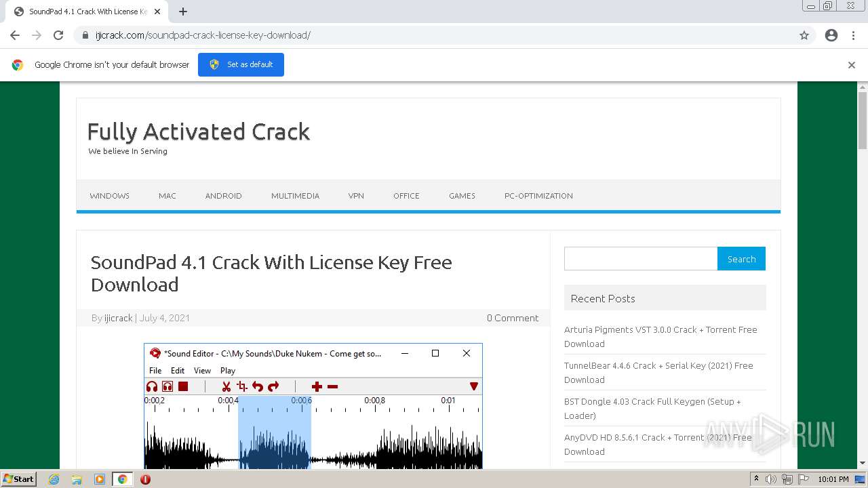Go back with the browser back arrow
Image resolution: width=868 pixels, height=488 pixels.
tap(15, 35)
